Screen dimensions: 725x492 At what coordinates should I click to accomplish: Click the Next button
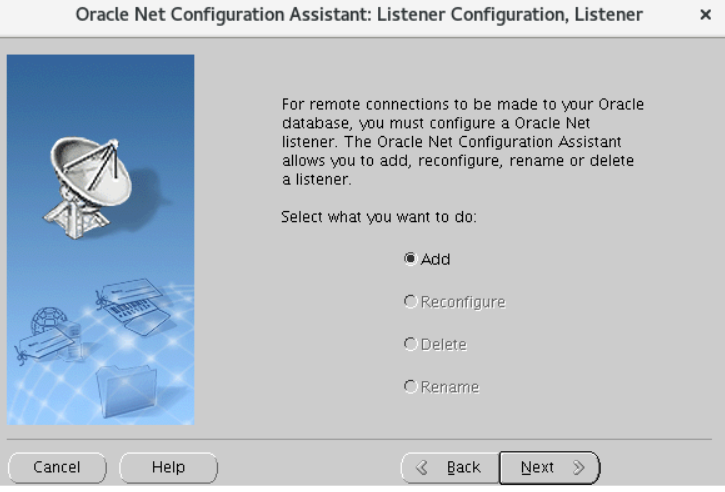tap(549, 467)
